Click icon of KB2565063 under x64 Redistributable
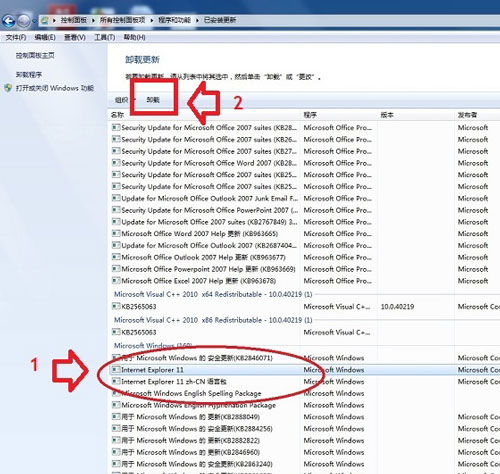Image resolution: width=500 pixels, height=474 pixels. click(x=116, y=306)
